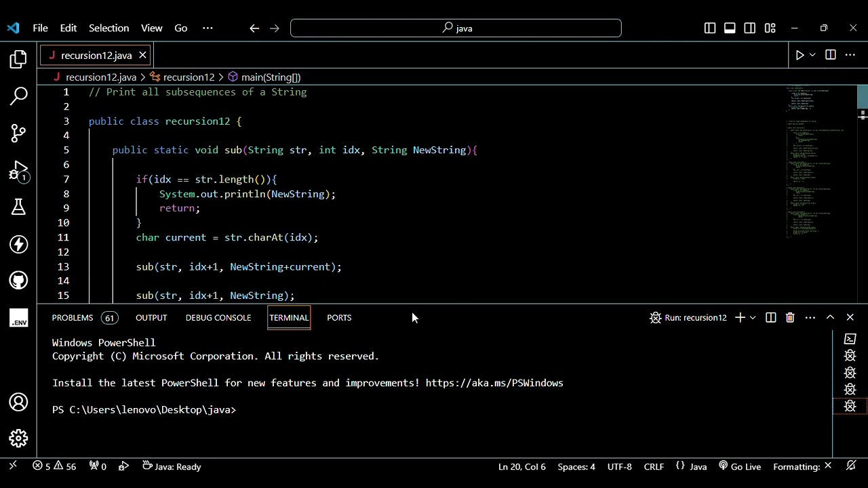The image size is (868, 488).
Task: Toggle the primary side bar layout
Action: (x=710, y=28)
